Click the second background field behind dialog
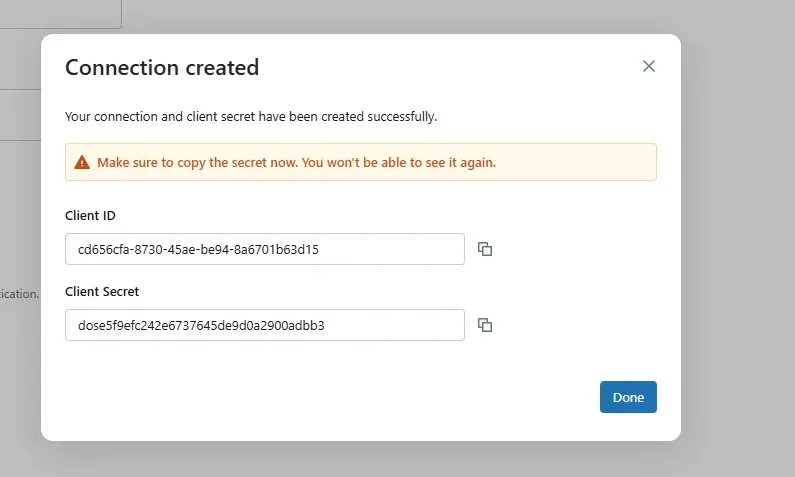Image resolution: width=795 pixels, height=477 pixels. pyautogui.click(x=20, y=115)
